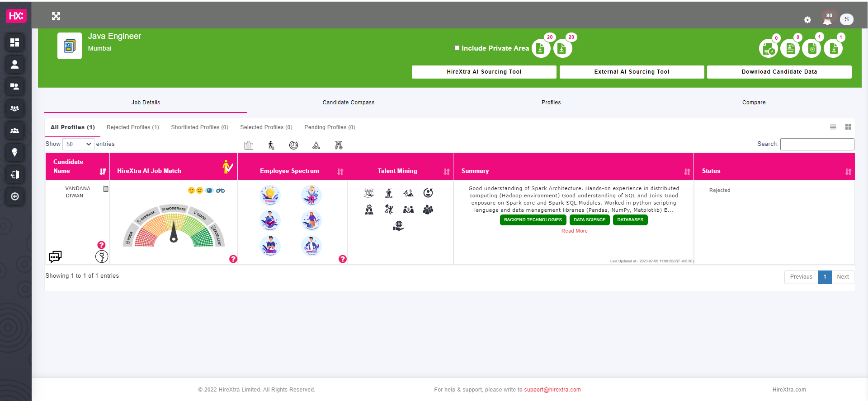Screen dimensions: 868x401
Task: Click the Rejected status text
Action: [x=720, y=190]
